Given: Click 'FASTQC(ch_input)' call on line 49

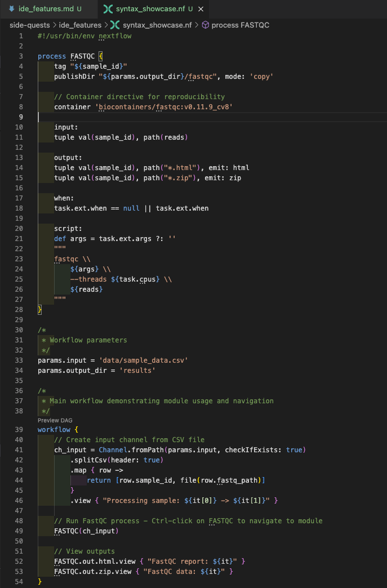Looking at the screenshot, I should (87, 531).
